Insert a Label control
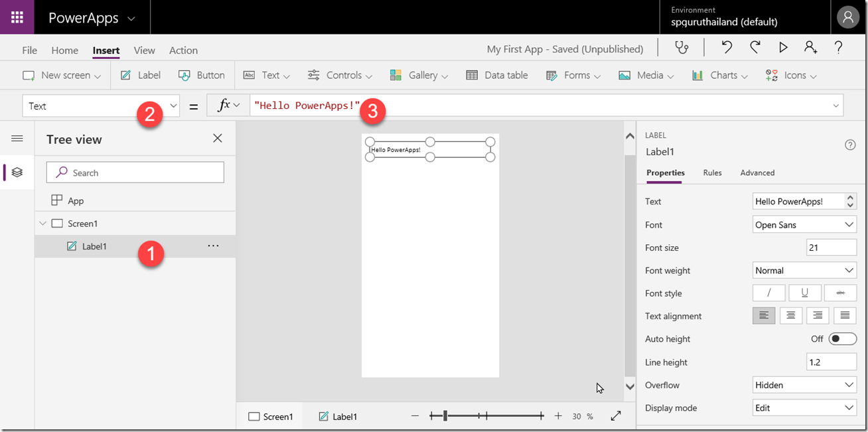This screenshot has width=868, height=432. coord(140,76)
